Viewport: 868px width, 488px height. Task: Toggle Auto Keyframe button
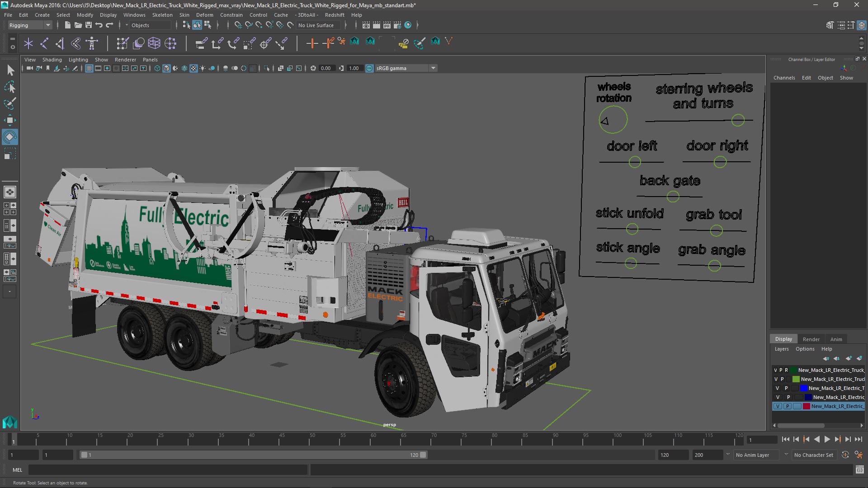pyautogui.click(x=845, y=455)
